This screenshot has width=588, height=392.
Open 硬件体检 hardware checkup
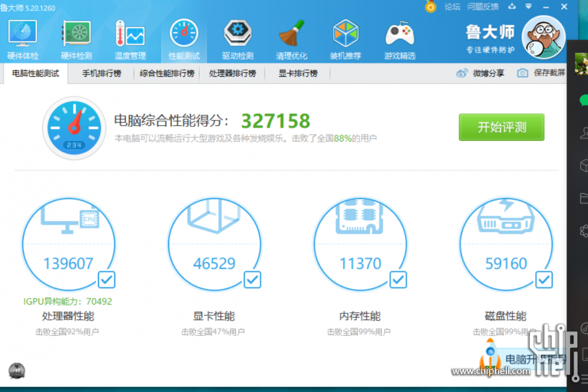23,40
